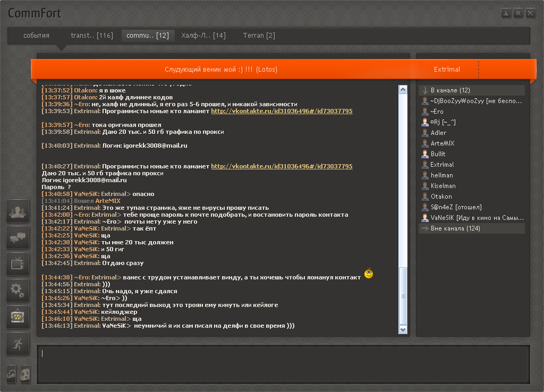Open the users group sidebar icon
544x392 pixels.
click(x=18, y=211)
